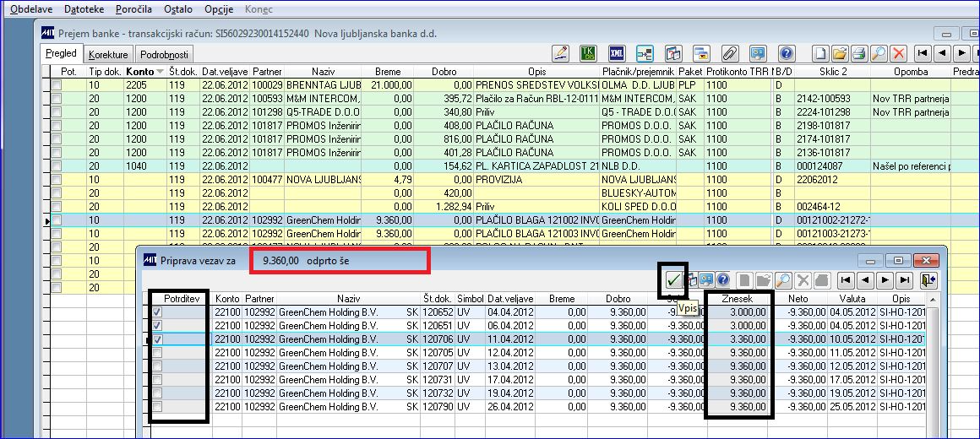This screenshot has height=439, width=980.
Task: Click the red X delete icon
Action: 898,53
